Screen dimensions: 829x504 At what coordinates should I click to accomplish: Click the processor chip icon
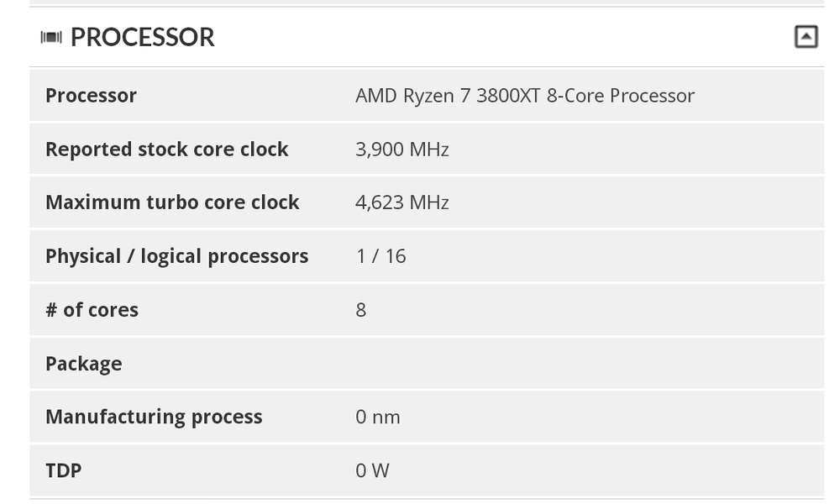[51, 38]
